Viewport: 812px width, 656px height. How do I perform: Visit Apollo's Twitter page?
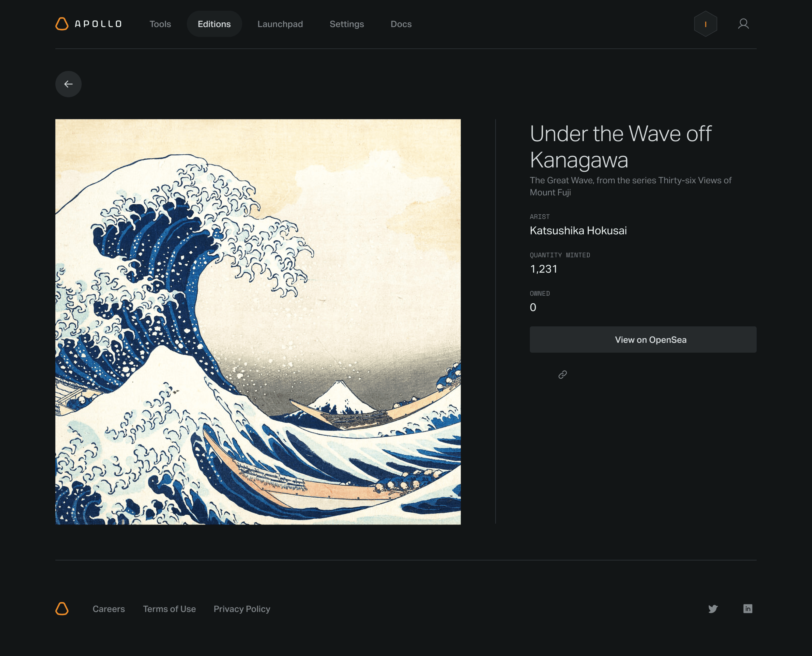point(713,608)
